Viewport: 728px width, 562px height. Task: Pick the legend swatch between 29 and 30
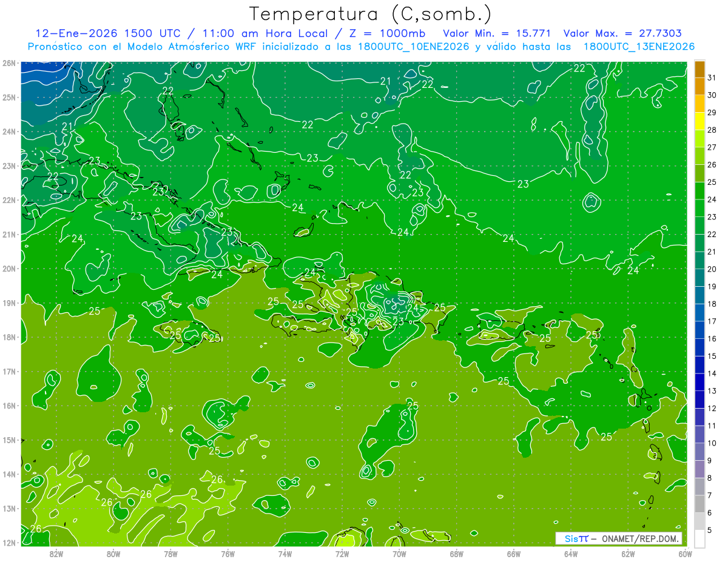[x=699, y=104]
